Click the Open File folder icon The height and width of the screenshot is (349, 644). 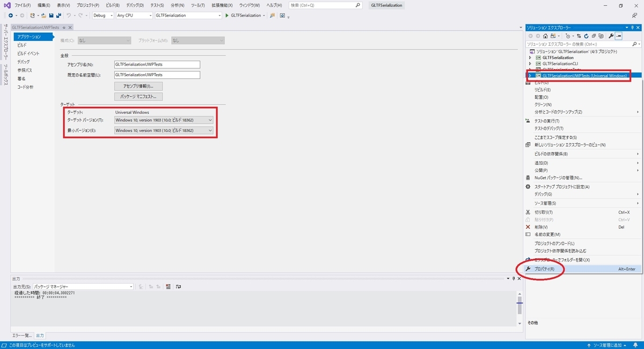click(43, 16)
